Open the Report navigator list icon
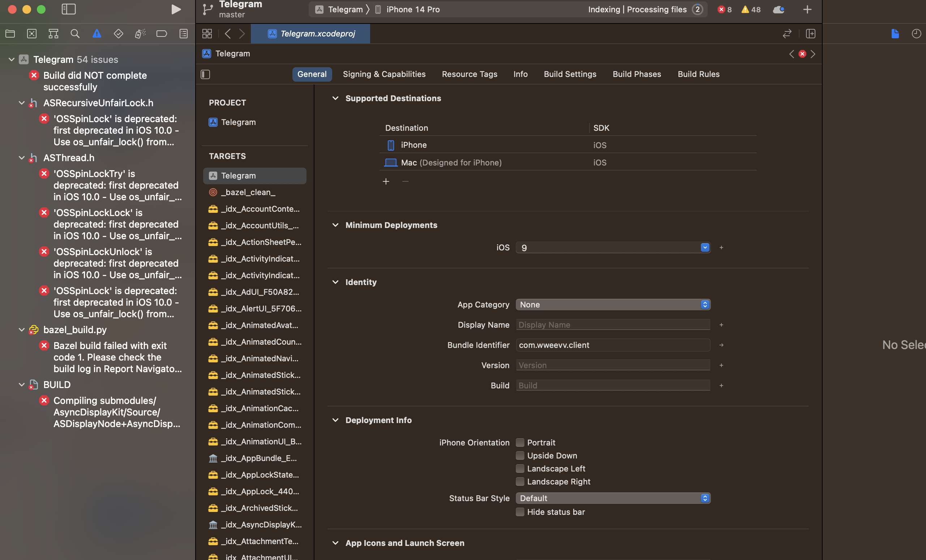Image resolution: width=926 pixels, height=560 pixels. point(183,34)
